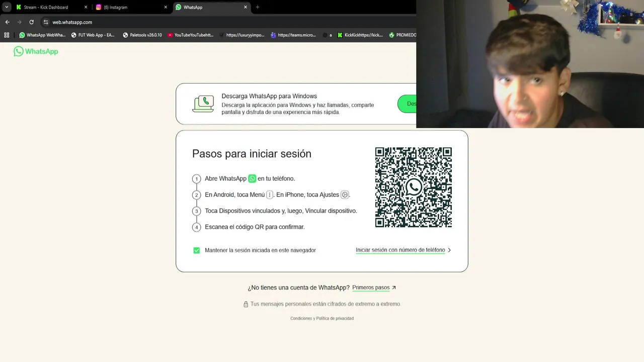Close the Instagram tab
The height and width of the screenshot is (362, 644).
click(x=166, y=7)
